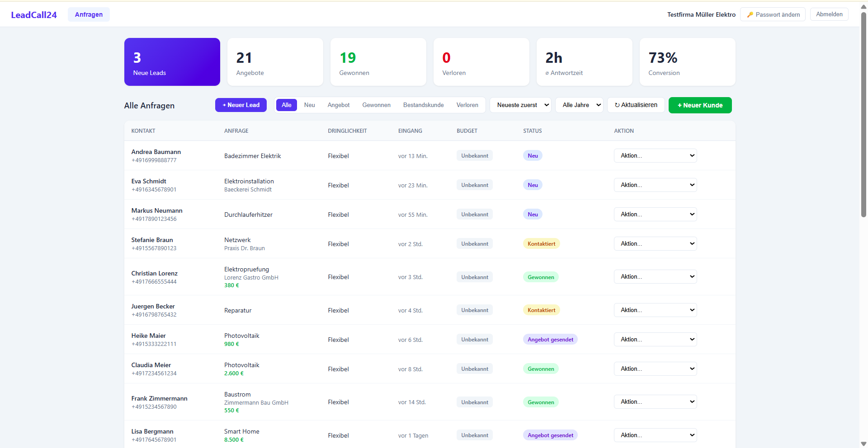The height and width of the screenshot is (448, 868).
Task: Click the plus icon on Neuer Lead
Action: tap(225, 105)
